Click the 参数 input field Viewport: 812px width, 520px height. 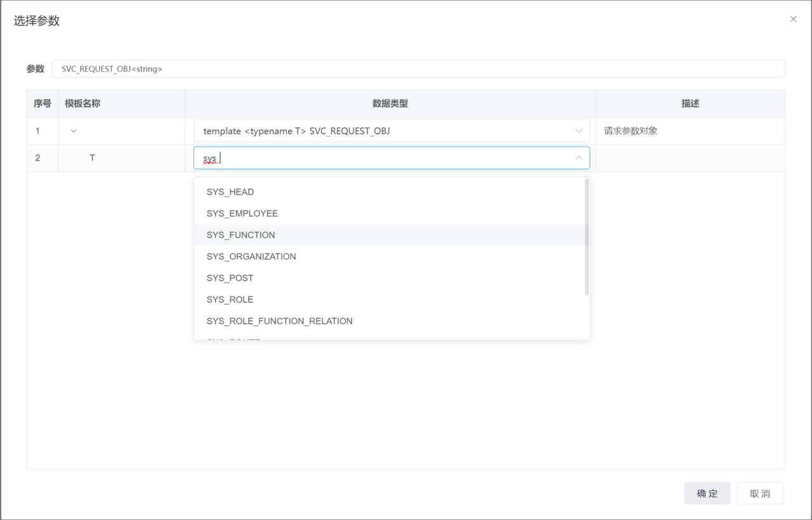tap(419, 69)
